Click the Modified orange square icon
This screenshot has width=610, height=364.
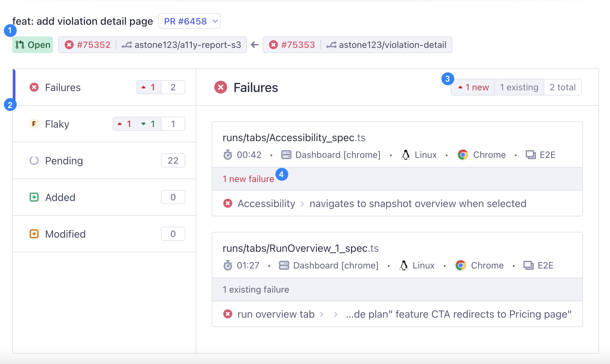(34, 234)
